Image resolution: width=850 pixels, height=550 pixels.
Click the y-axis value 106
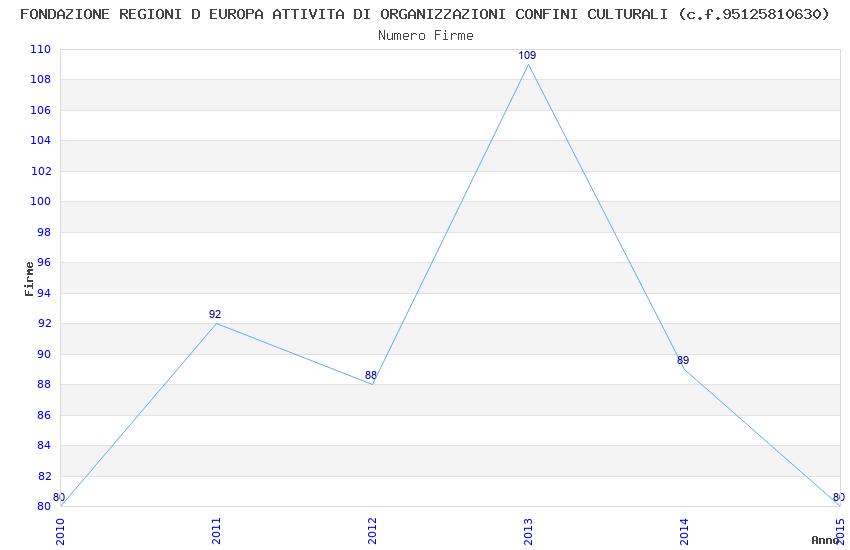(41, 110)
